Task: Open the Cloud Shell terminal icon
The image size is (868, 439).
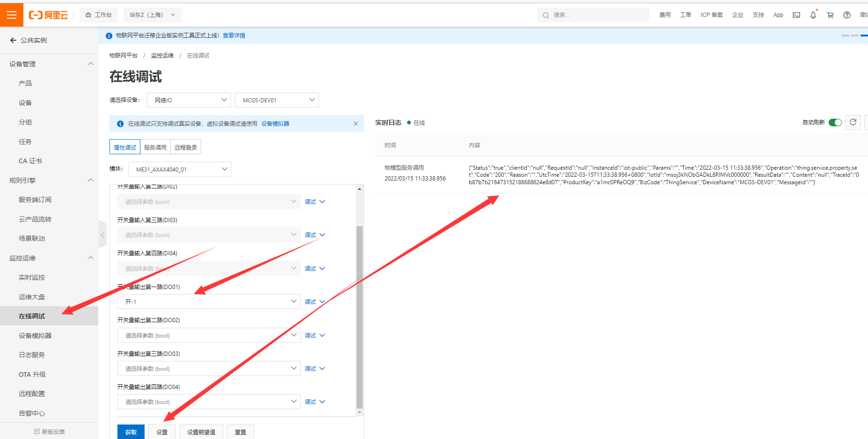Action: click(x=796, y=15)
